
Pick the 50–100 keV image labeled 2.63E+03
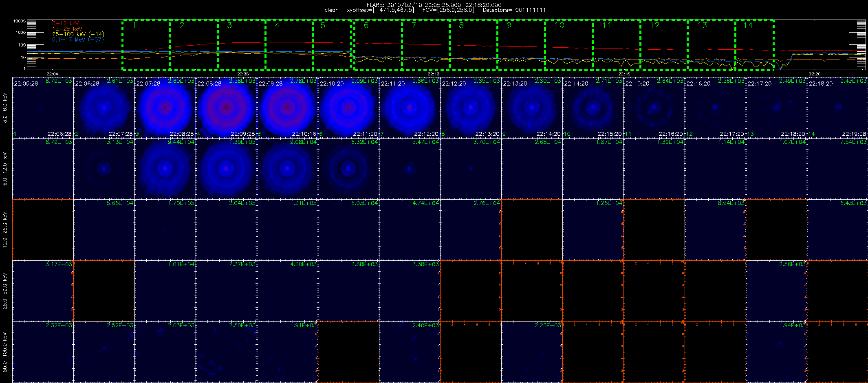(165, 352)
